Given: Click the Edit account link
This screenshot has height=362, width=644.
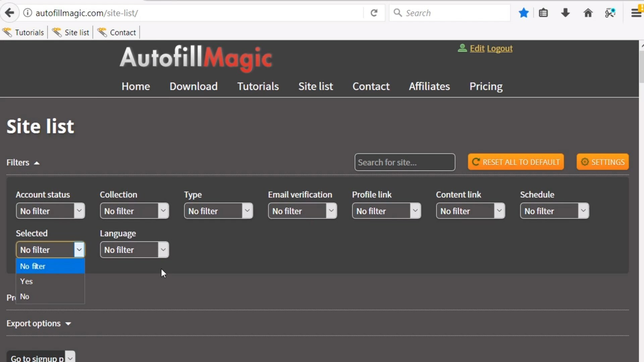Looking at the screenshot, I should (477, 49).
